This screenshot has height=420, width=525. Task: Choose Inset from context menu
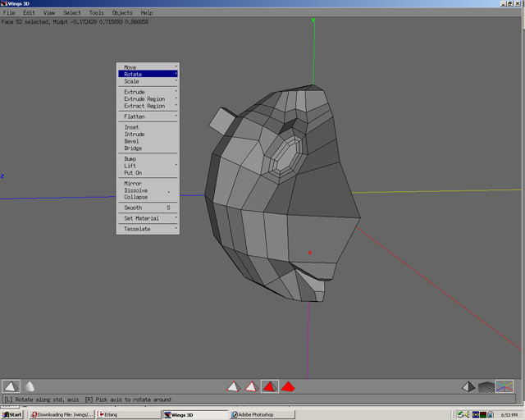(x=148, y=127)
